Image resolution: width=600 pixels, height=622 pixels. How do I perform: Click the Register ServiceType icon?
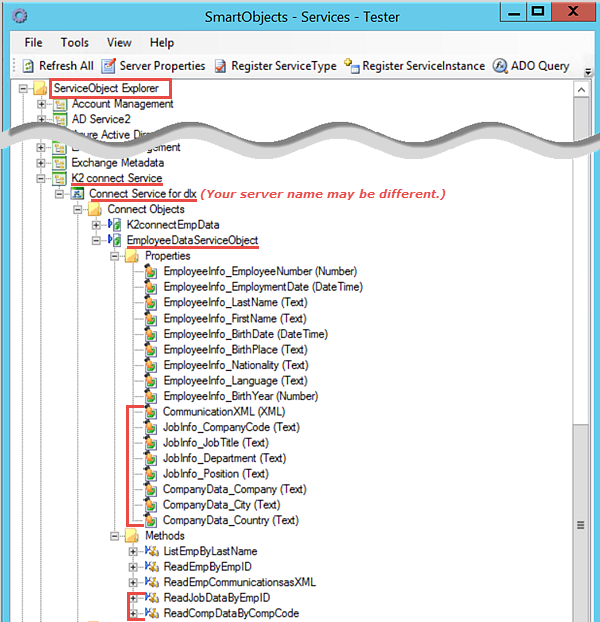pyautogui.click(x=220, y=66)
